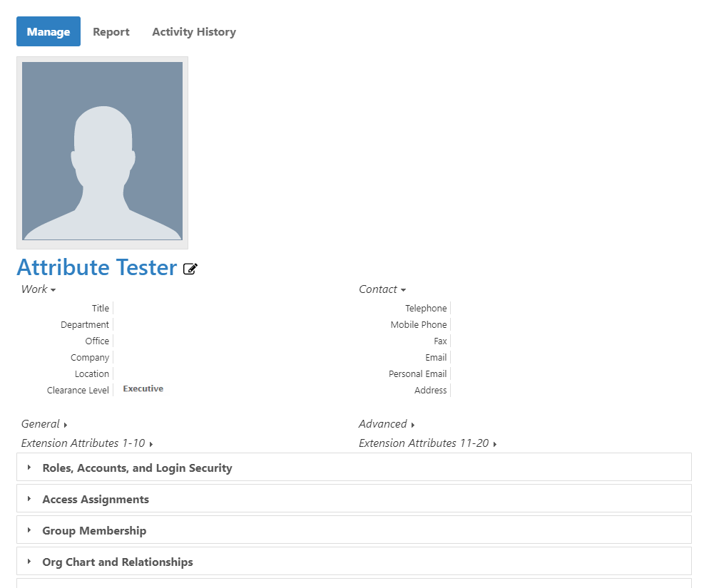Click the Executive clearance level value
This screenshot has height=588, width=704.
click(143, 388)
